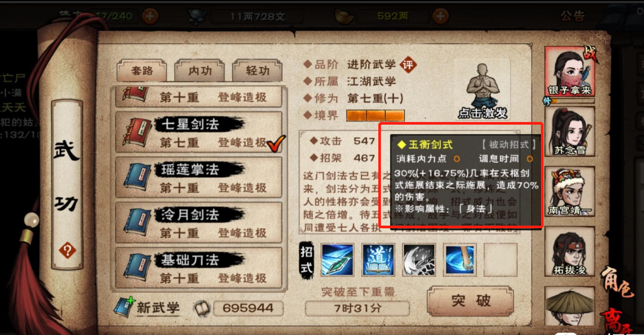The width and height of the screenshot is (644, 335).
Task: Select the kicking foot skill icon
Action: (x=460, y=260)
